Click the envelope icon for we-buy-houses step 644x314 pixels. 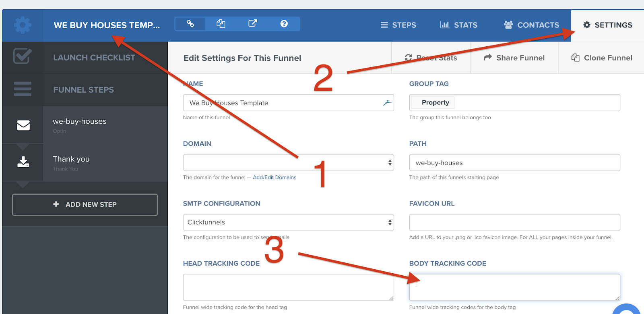click(23, 125)
